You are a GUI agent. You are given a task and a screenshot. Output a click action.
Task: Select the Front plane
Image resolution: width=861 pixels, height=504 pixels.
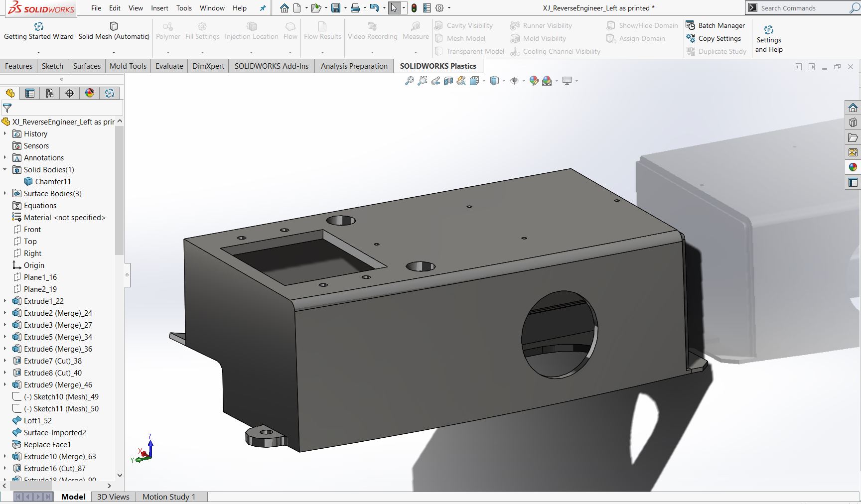pyautogui.click(x=27, y=229)
